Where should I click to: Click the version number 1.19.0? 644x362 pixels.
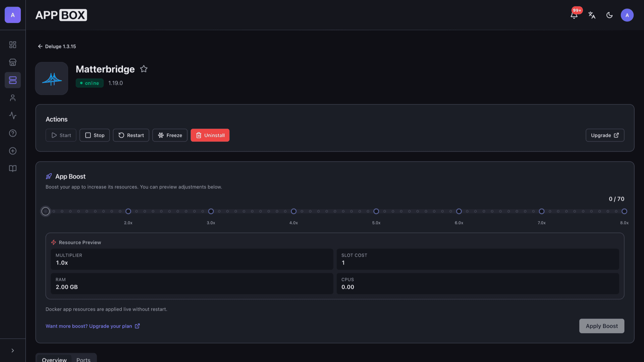pyautogui.click(x=115, y=83)
